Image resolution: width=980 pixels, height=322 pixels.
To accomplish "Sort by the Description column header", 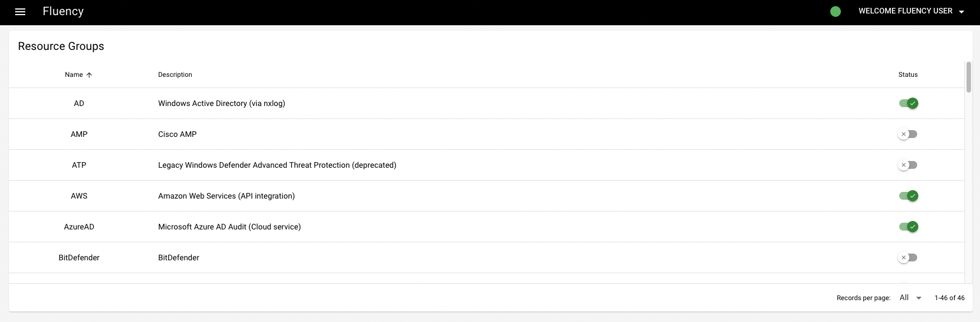I will [175, 75].
